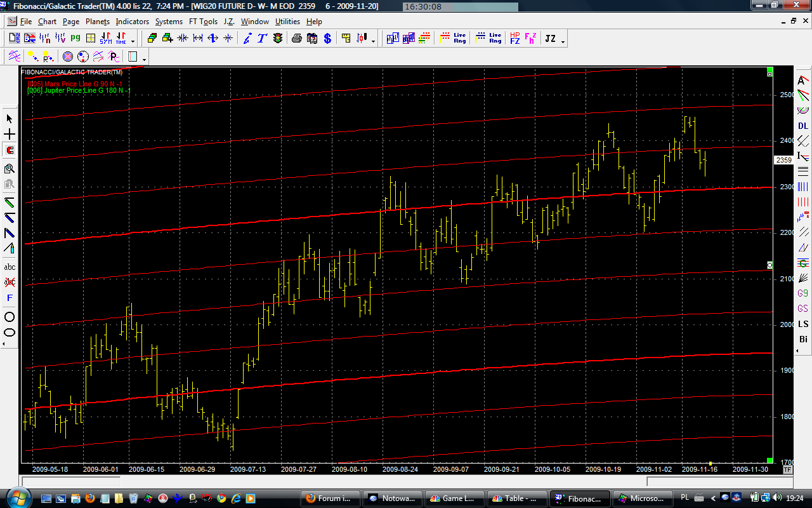The width and height of the screenshot is (812, 508).
Task: Click the green square at chart's bottom-right corner
Action: click(x=769, y=460)
